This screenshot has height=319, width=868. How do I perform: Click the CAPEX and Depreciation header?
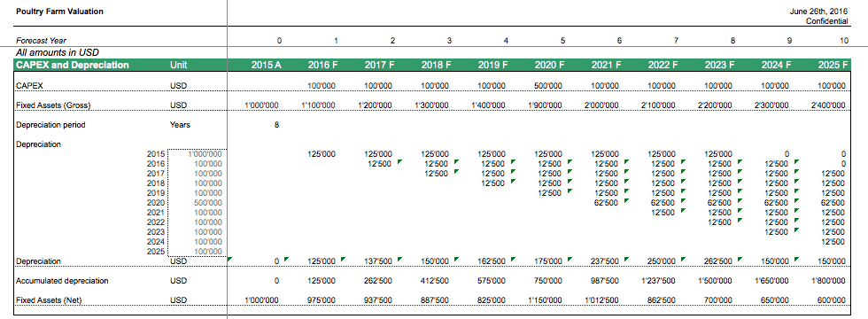click(x=73, y=65)
